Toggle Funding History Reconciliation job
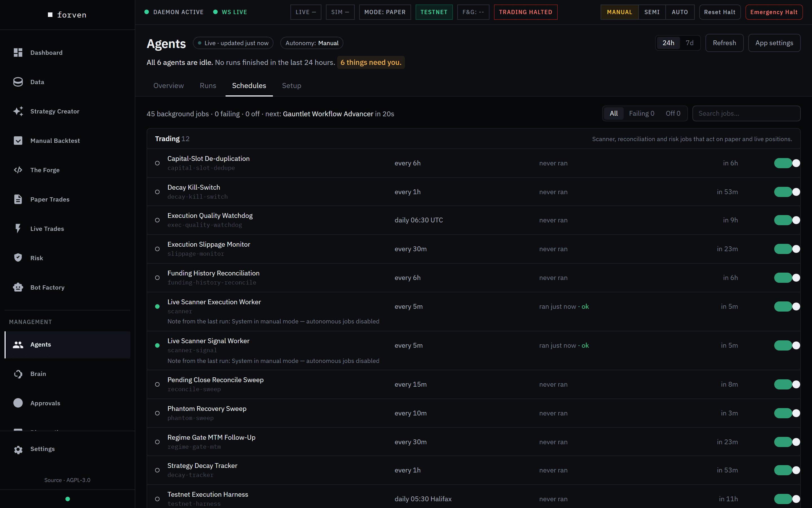This screenshot has height=508, width=812. pos(787,278)
